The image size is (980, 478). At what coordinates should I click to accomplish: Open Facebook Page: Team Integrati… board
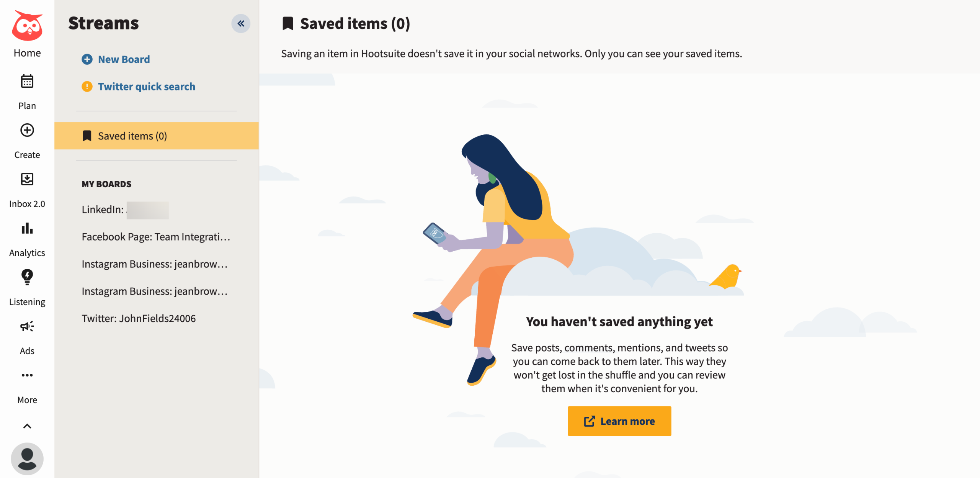(x=156, y=237)
